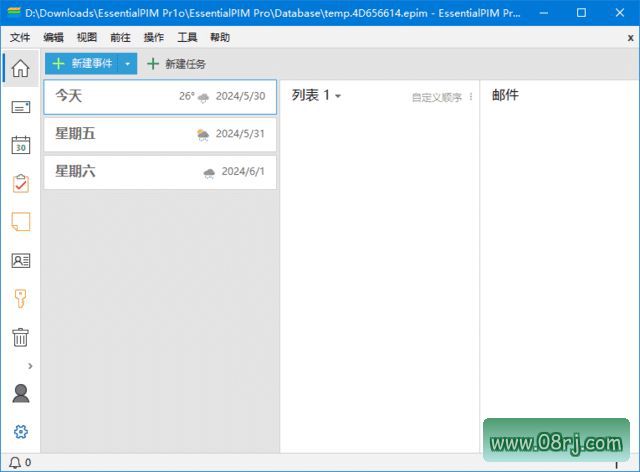Viewport: 640px width, 472px height.
Task: Open the 帮助 menu
Action: click(x=220, y=38)
